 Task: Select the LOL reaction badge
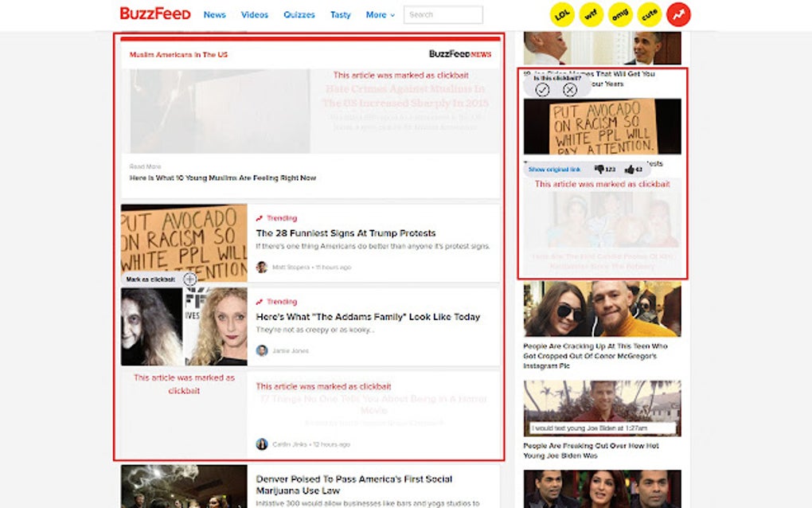coord(561,14)
